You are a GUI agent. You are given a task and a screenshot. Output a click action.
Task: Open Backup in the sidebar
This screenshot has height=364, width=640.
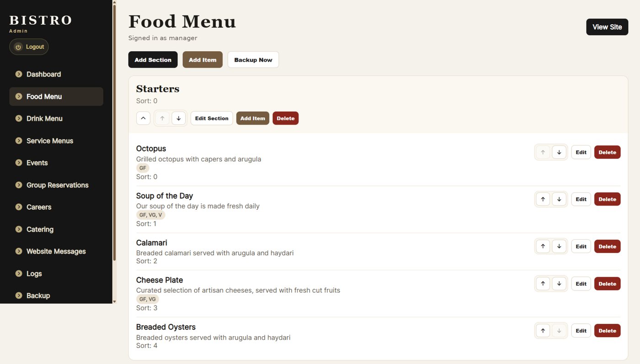56,295
